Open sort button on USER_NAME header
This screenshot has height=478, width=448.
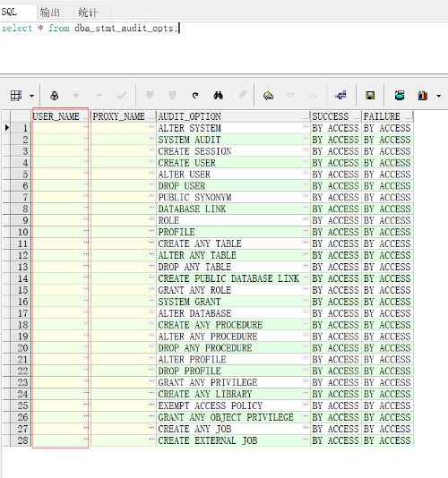point(85,116)
